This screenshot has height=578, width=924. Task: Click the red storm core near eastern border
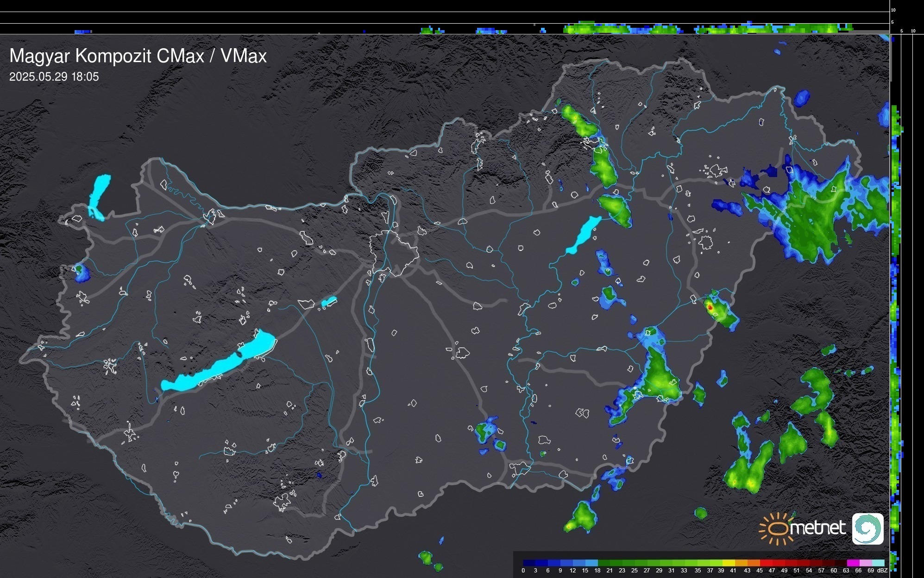pos(710,307)
